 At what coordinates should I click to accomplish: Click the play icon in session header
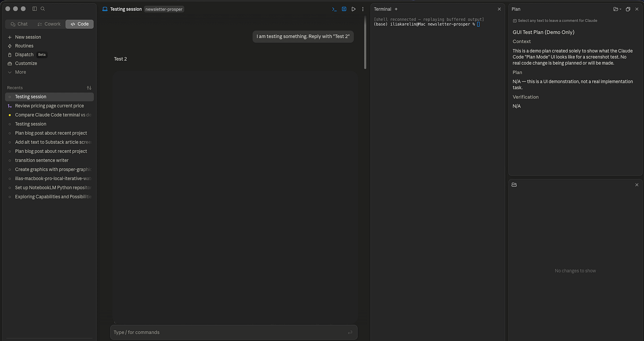(x=353, y=9)
